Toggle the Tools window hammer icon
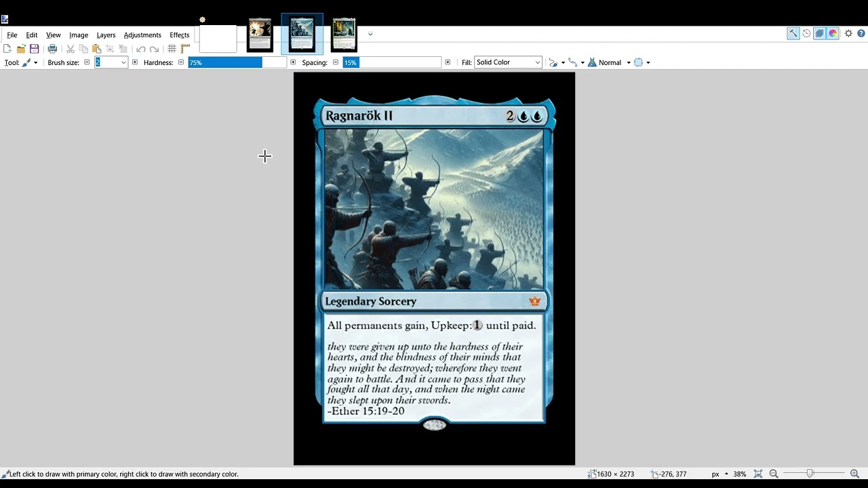This screenshot has width=868, height=488. click(x=793, y=33)
